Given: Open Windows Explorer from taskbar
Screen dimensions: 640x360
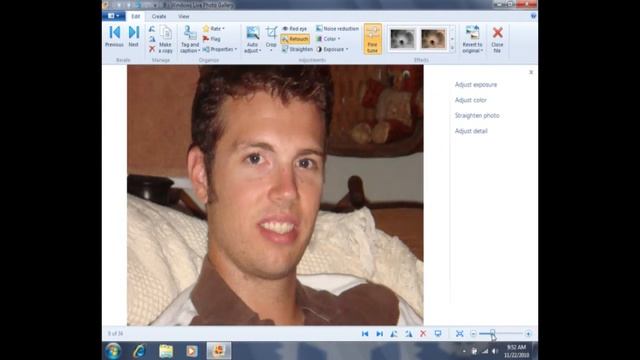Looking at the screenshot, I should (x=166, y=351).
